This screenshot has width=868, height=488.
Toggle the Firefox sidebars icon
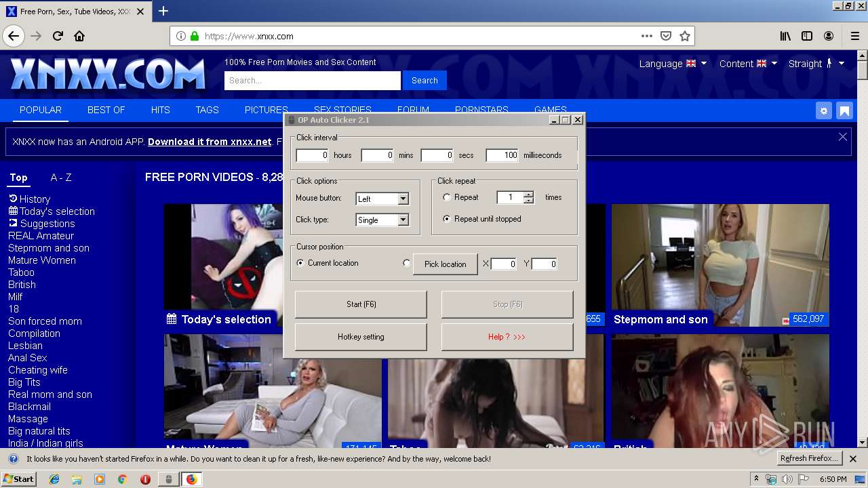(x=807, y=36)
